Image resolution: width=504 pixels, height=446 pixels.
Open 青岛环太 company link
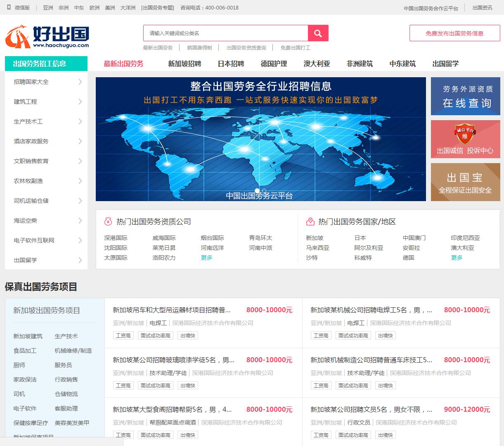click(260, 238)
